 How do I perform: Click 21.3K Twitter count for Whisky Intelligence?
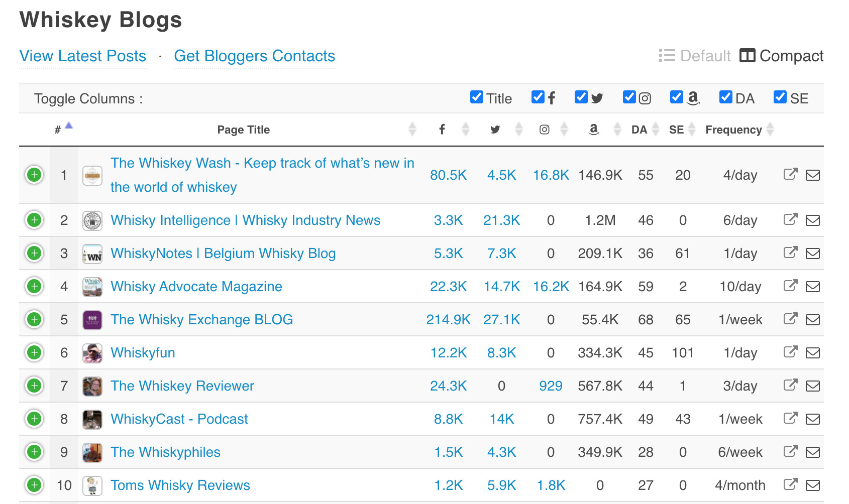pos(501,220)
